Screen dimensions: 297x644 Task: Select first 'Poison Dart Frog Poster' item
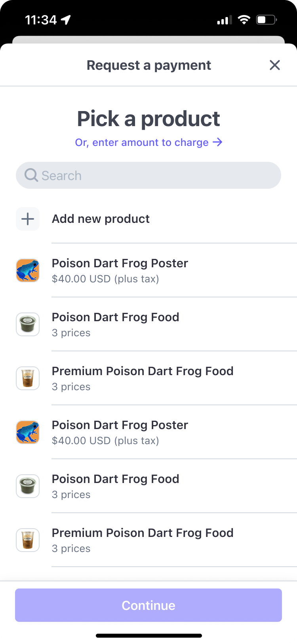(x=120, y=263)
